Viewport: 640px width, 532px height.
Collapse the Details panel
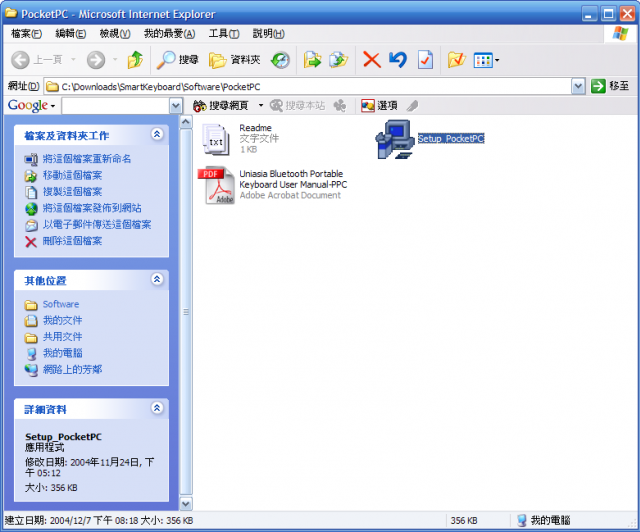pyautogui.click(x=157, y=407)
